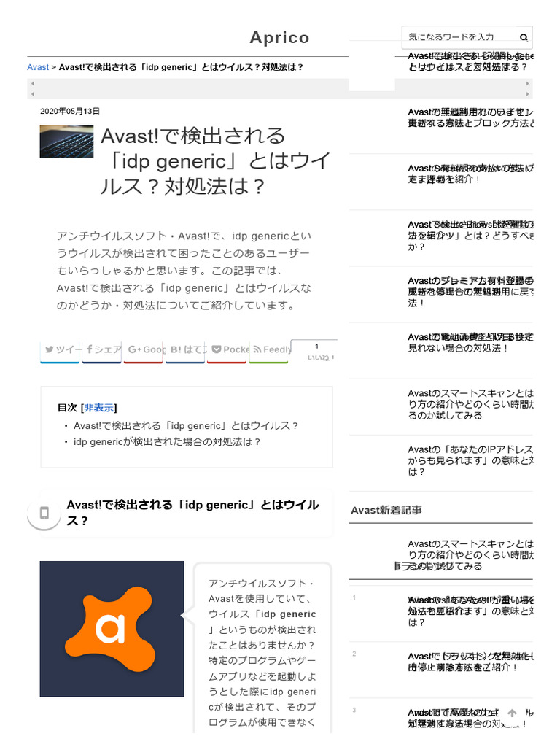This screenshot has height=747, width=560.
Task: Focus the 気になるワードを入力 search field
Action: point(461,37)
